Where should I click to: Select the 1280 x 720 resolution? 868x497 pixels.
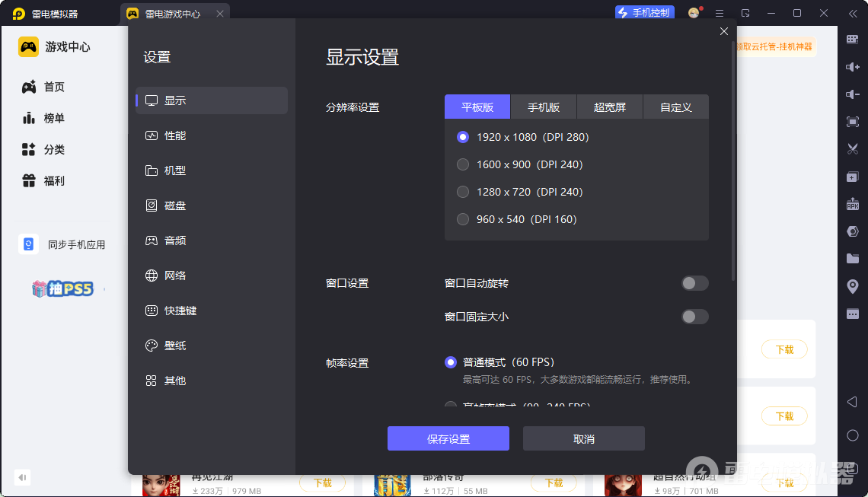point(463,192)
